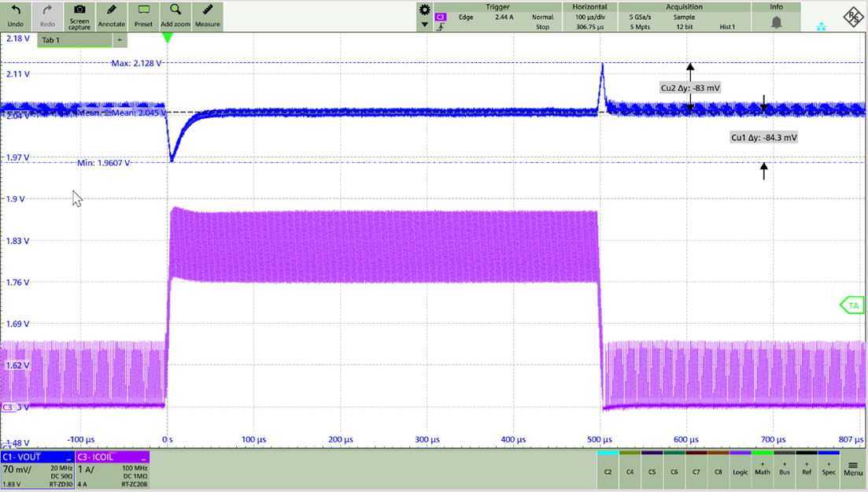Activate the Add zoom tool
Viewport: 868px width, 492px height.
click(x=175, y=16)
